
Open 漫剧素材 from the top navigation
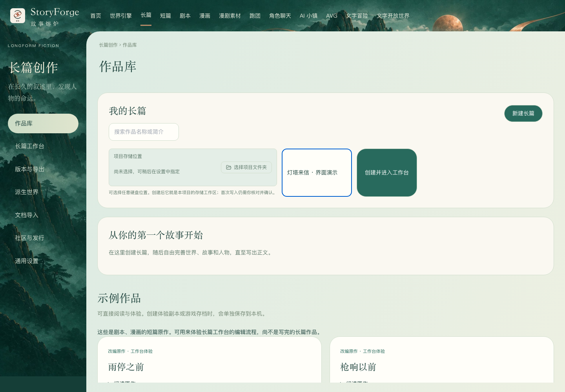click(x=230, y=16)
